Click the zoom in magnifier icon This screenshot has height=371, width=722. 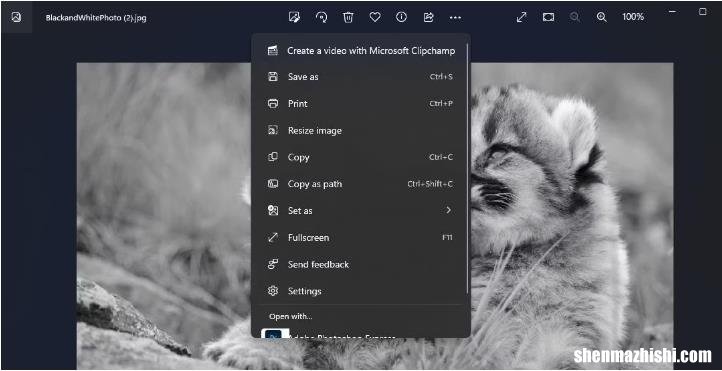pos(601,17)
